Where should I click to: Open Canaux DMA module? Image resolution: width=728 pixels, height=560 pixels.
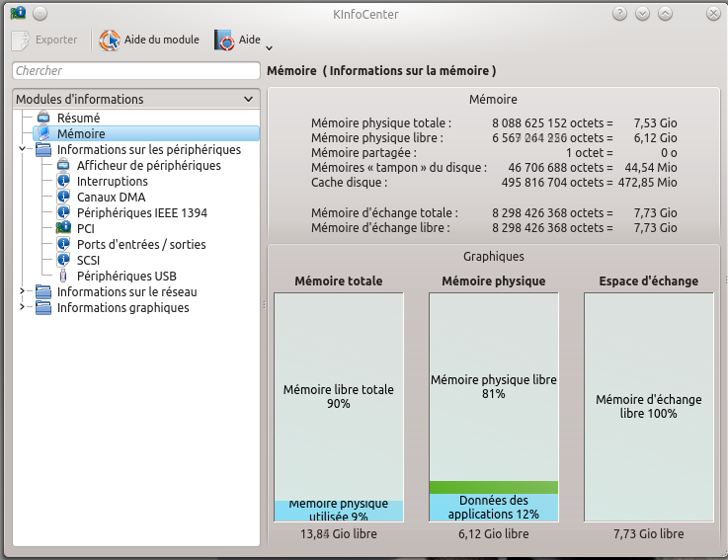pos(111,197)
